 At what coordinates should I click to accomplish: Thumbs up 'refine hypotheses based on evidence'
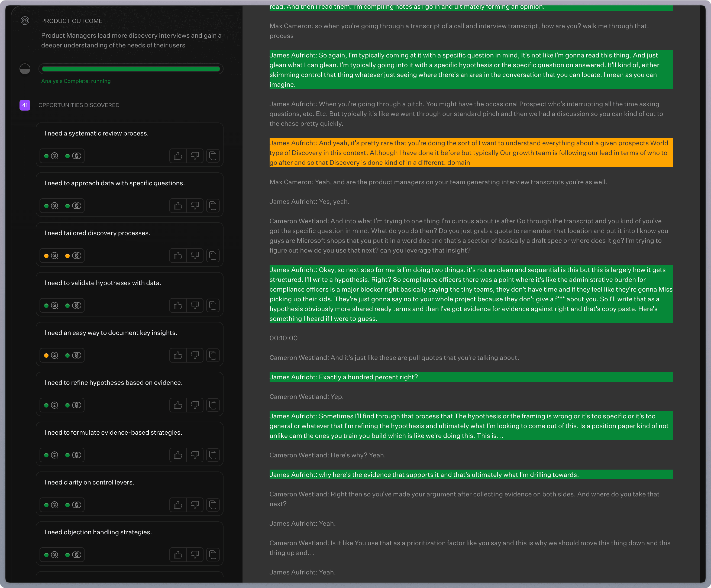pos(178,405)
